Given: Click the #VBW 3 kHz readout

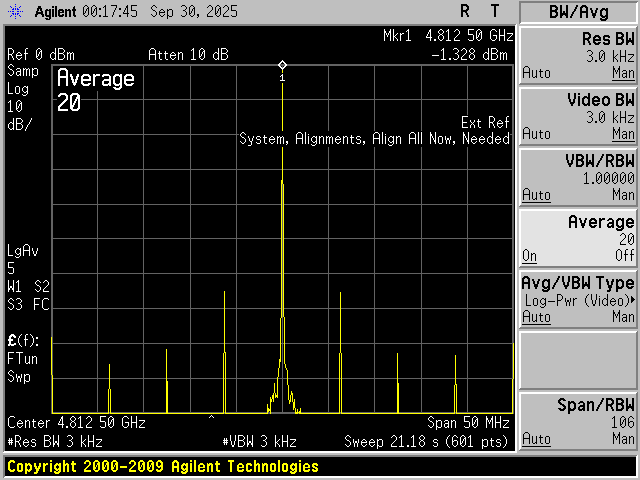Looking at the screenshot, I should click(260, 442).
